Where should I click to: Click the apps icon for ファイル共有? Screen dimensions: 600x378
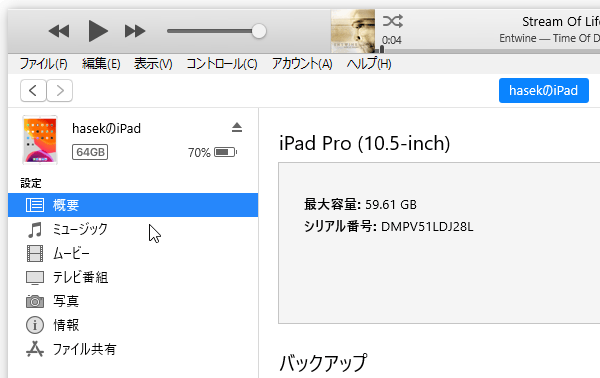pyautogui.click(x=35, y=349)
